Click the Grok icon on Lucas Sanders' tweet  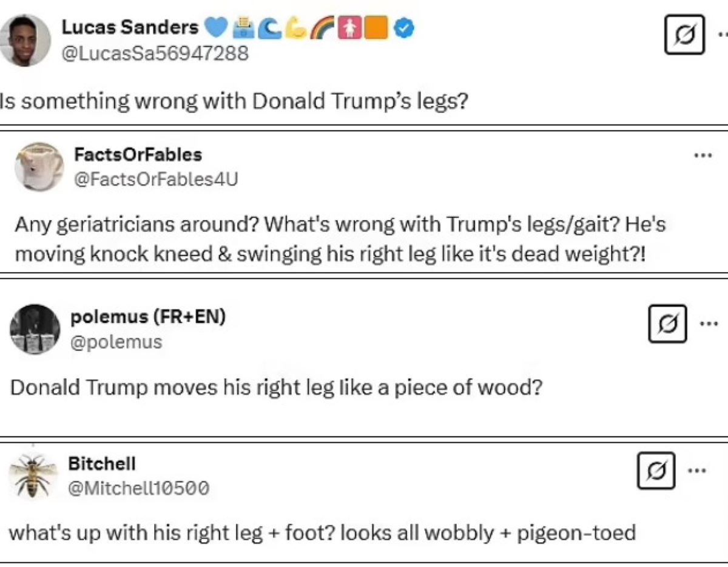pyautogui.click(x=684, y=35)
